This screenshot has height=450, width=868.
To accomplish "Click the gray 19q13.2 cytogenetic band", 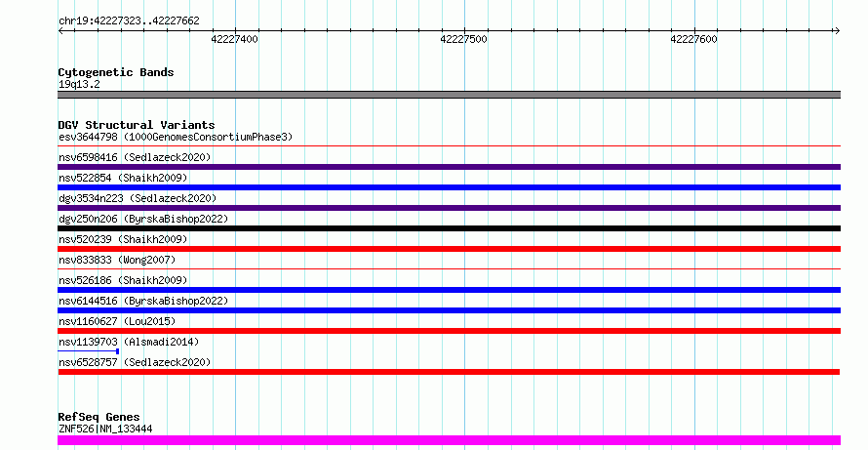I will coord(449,95).
